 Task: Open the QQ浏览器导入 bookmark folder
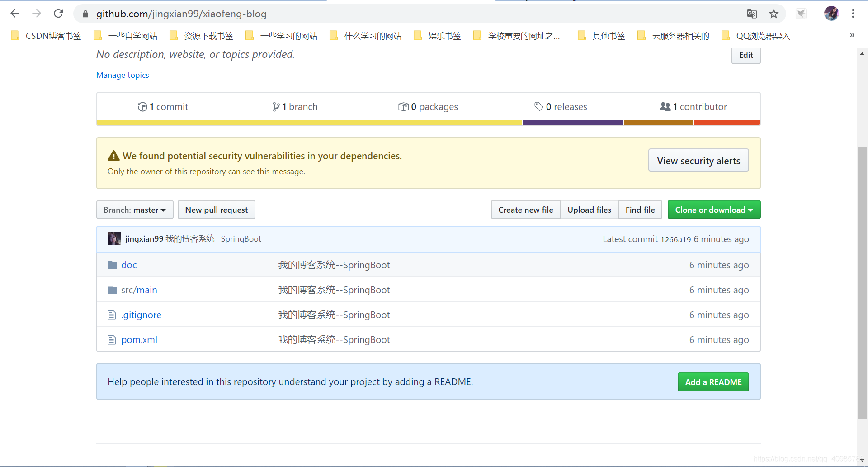click(x=756, y=36)
